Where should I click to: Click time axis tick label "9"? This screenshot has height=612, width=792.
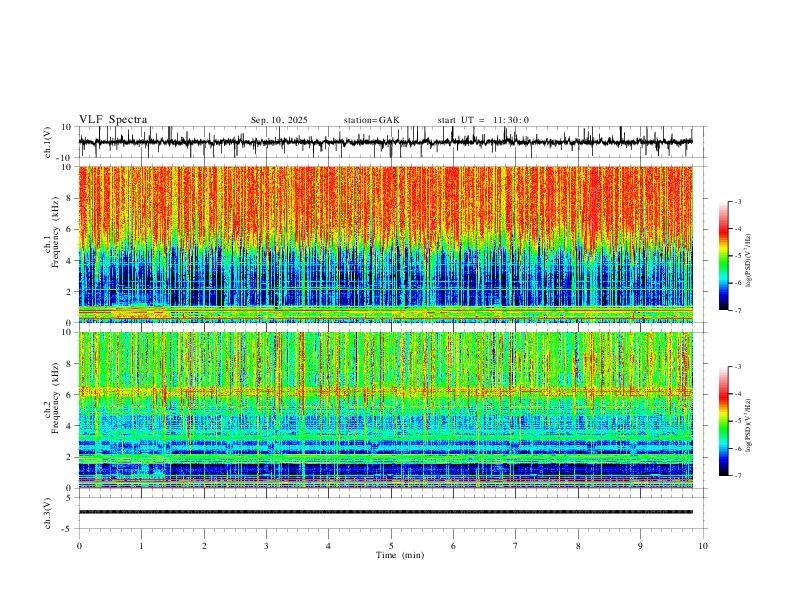click(640, 546)
